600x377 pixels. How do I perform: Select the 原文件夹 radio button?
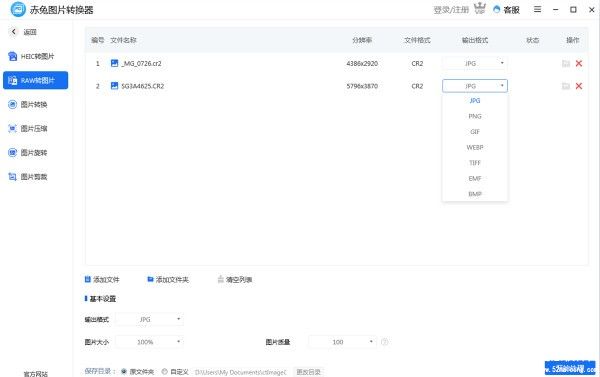point(124,371)
